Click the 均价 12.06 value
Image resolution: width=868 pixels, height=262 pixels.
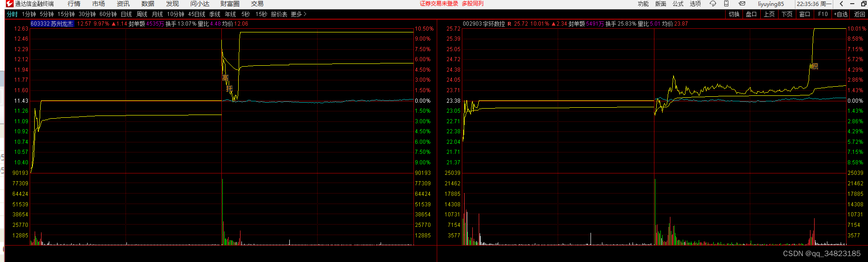coord(235,24)
